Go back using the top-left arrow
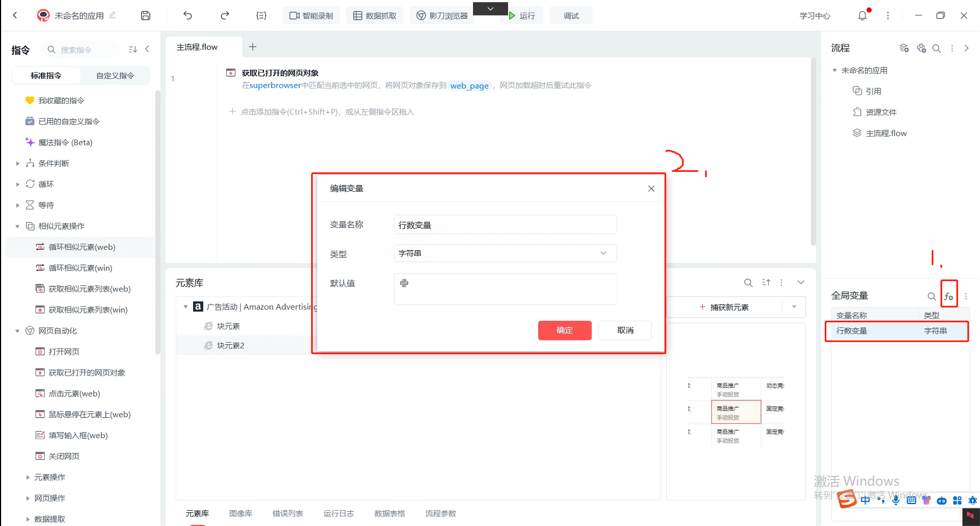 pyautogui.click(x=15, y=15)
